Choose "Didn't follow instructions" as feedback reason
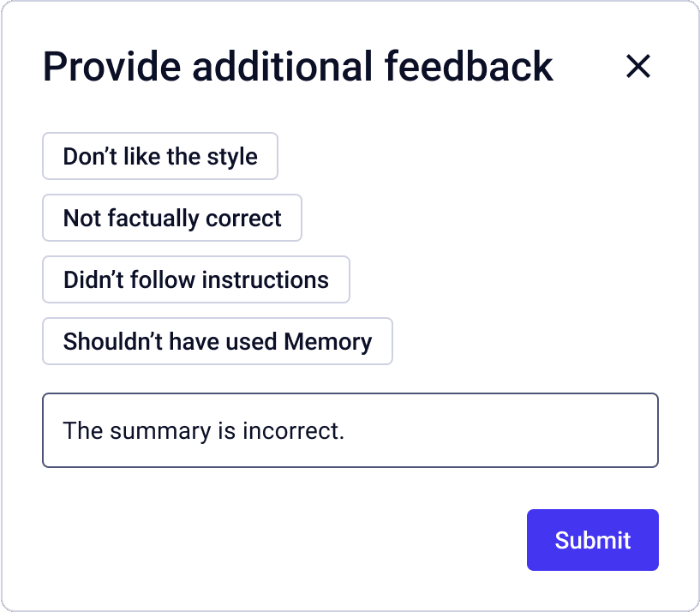Viewport: 700px width, 612px height. [196, 279]
